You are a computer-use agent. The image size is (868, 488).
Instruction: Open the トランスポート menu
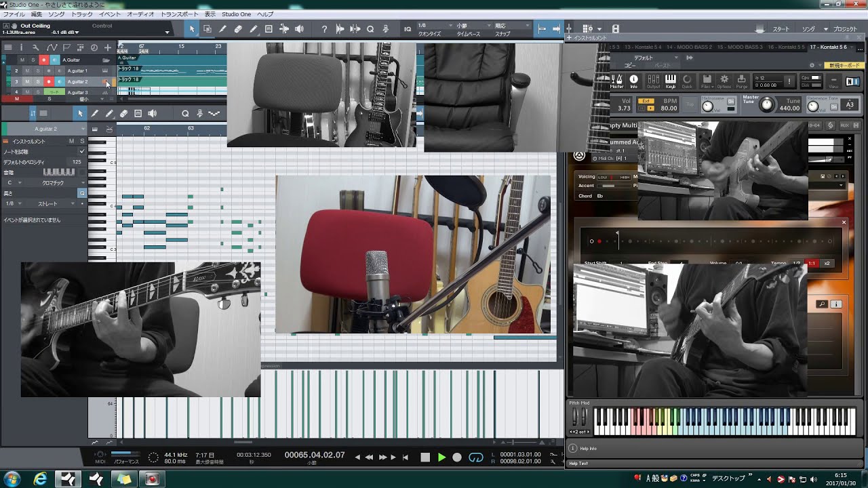click(x=180, y=14)
